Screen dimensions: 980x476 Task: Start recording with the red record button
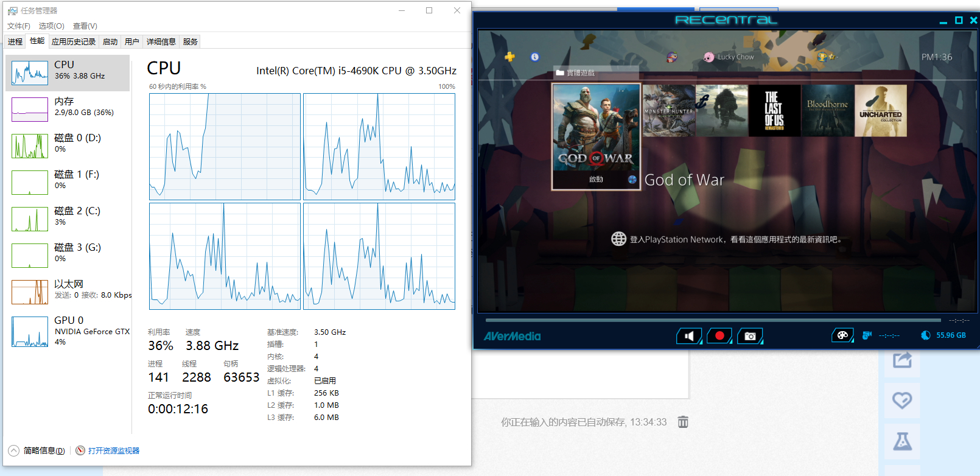719,336
